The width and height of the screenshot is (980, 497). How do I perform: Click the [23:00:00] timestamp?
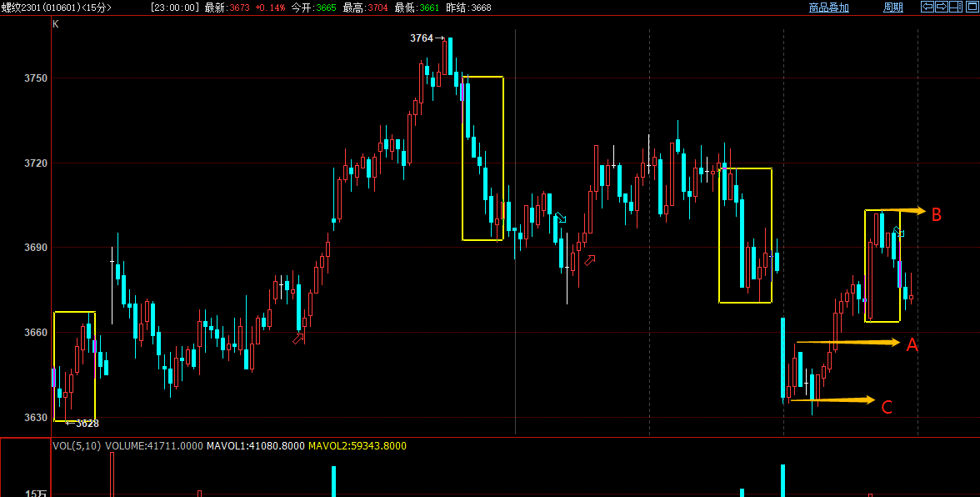(x=175, y=8)
